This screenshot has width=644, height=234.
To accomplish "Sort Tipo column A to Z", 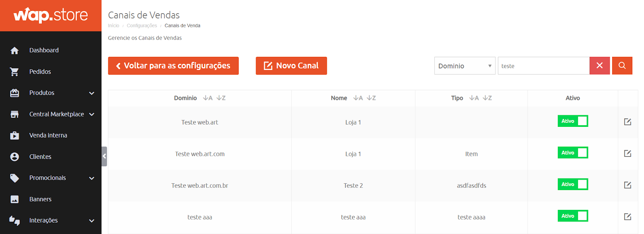I will click(x=474, y=98).
